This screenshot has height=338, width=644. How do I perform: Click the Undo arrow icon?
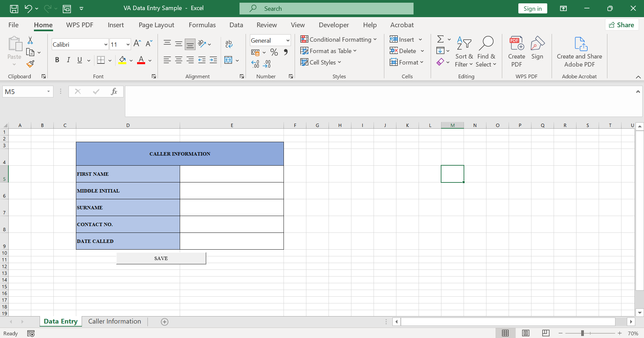click(x=28, y=9)
